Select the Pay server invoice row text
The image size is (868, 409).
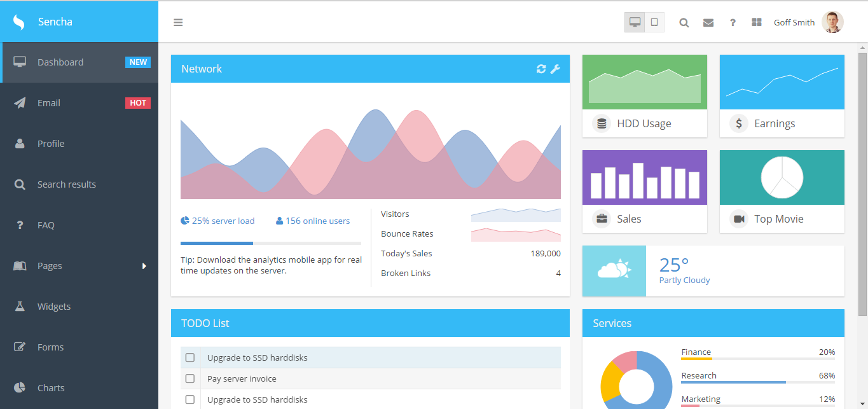pos(242,378)
